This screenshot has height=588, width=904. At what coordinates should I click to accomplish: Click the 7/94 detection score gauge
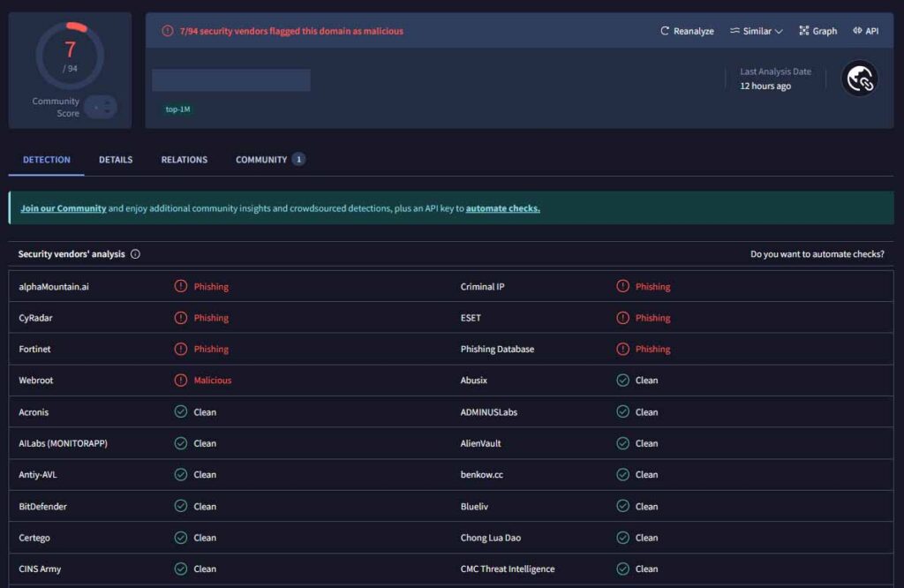click(x=70, y=56)
